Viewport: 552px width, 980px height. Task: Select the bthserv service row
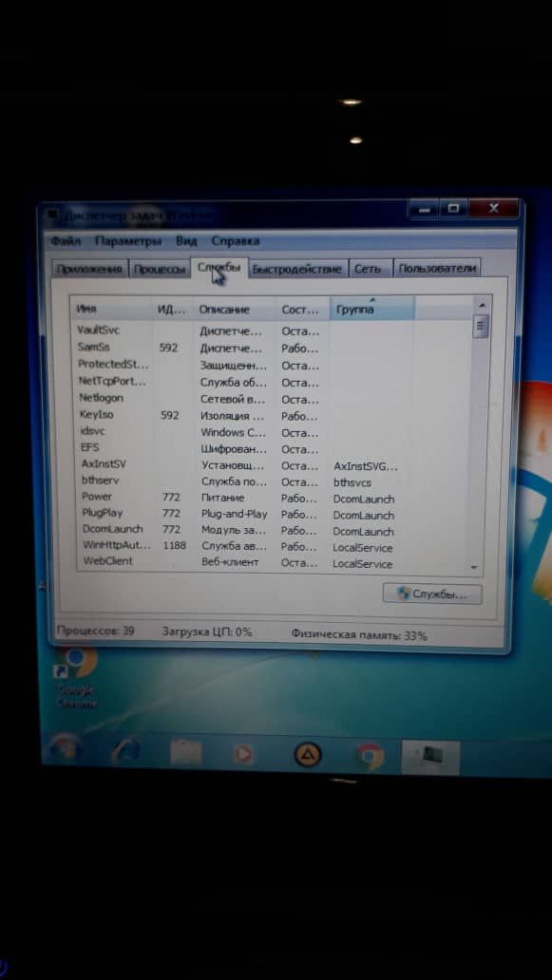pos(272,481)
